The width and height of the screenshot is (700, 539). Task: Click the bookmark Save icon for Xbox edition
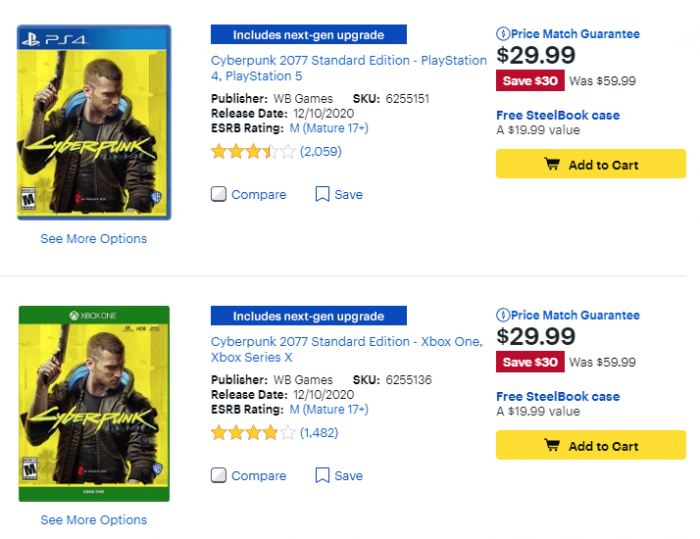[x=322, y=476]
